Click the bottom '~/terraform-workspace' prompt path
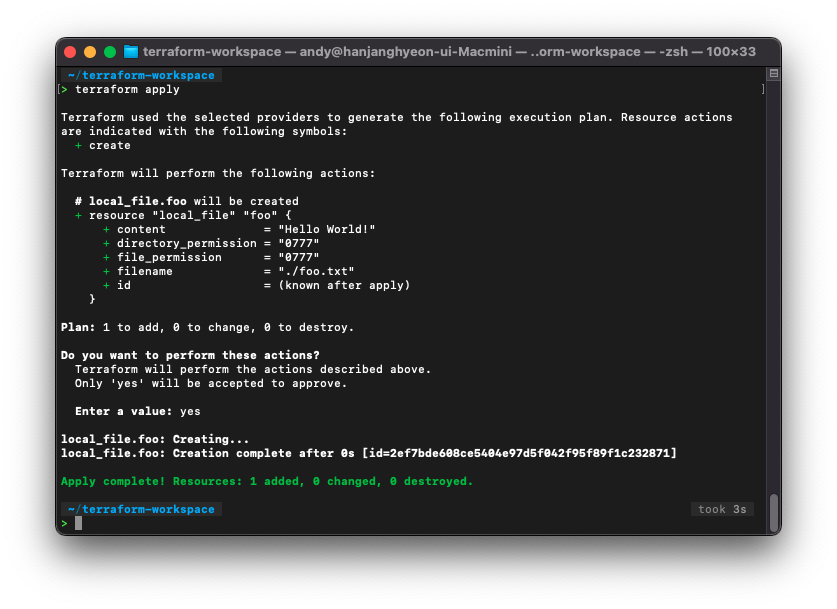The height and width of the screenshot is (609, 837). point(141,509)
